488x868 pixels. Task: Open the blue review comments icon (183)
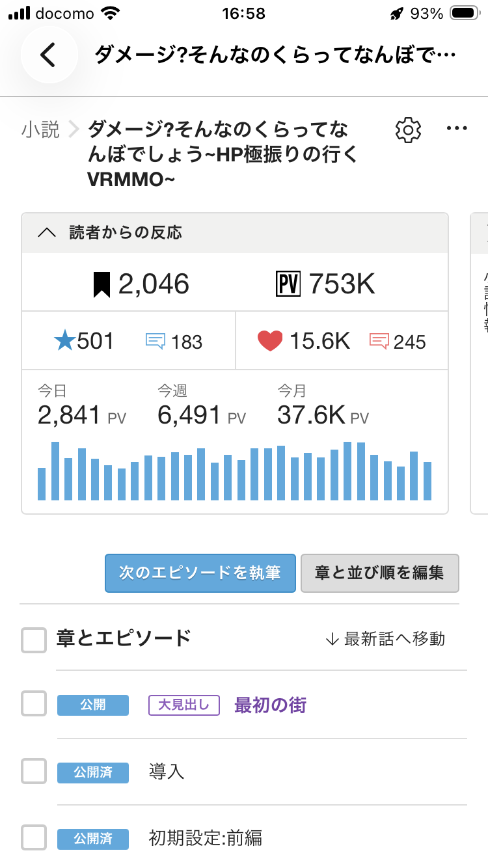pos(156,342)
